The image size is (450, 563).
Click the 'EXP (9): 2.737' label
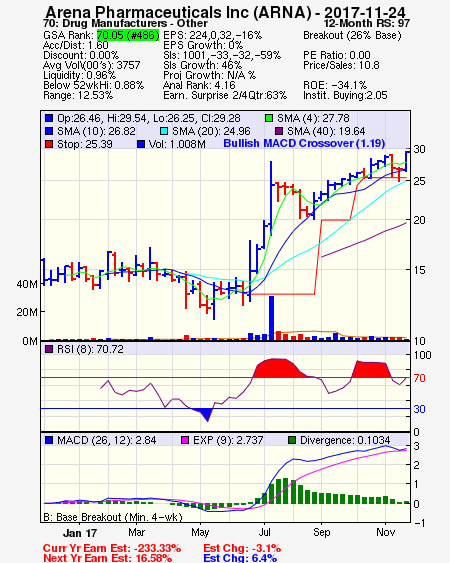[x=228, y=440]
